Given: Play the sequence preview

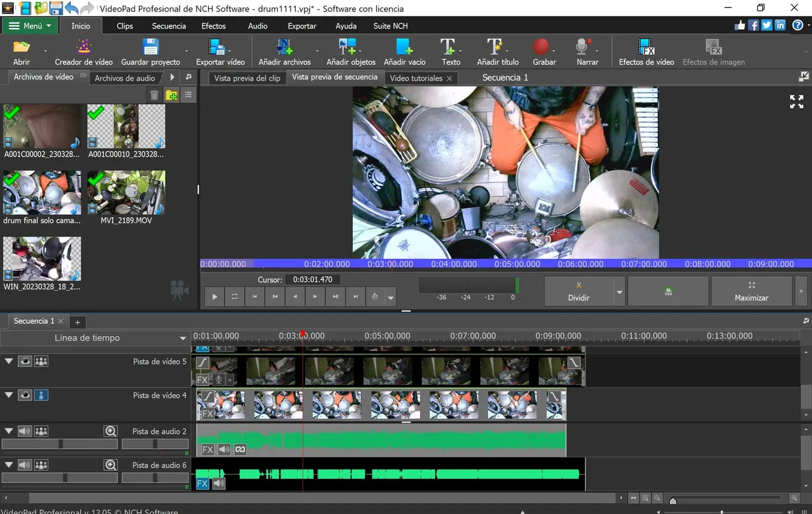Looking at the screenshot, I should (x=214, y=296).
